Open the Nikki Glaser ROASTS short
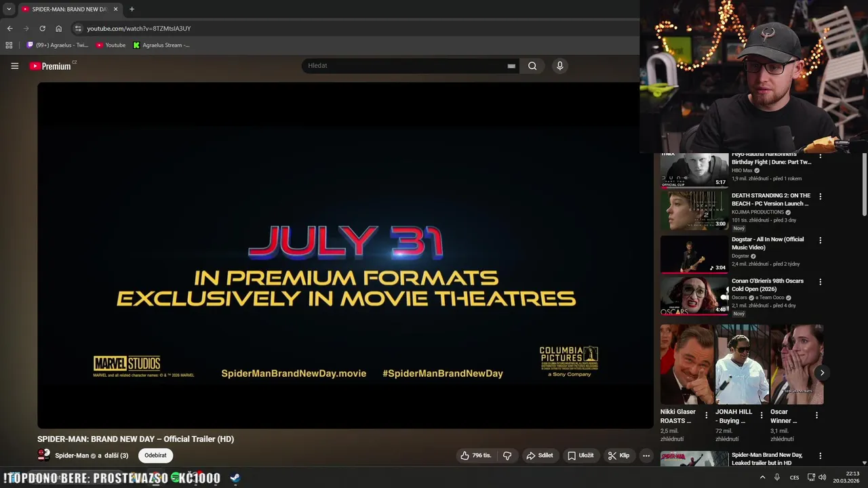This screenshot has width=868, height=488. click(x=688, y=365)
